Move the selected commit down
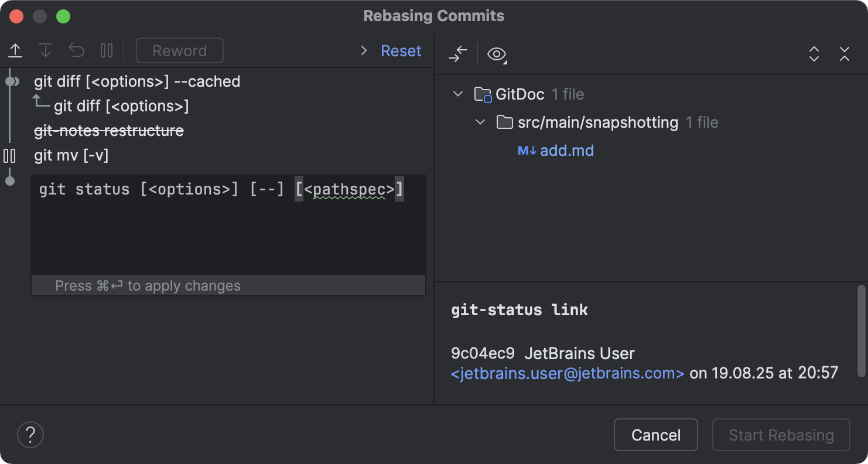Image resolution: width=868 pixels, height=464 pixels. point(46,50)
